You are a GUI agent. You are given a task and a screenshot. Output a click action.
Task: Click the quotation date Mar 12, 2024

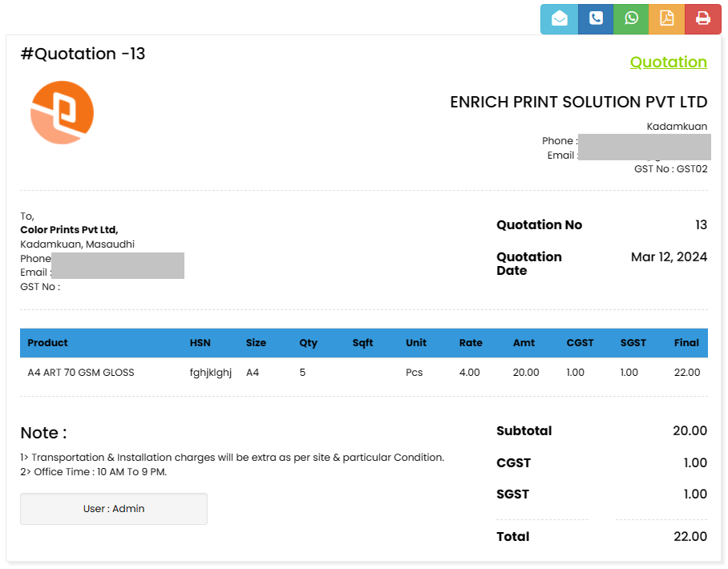pos(669,257)
